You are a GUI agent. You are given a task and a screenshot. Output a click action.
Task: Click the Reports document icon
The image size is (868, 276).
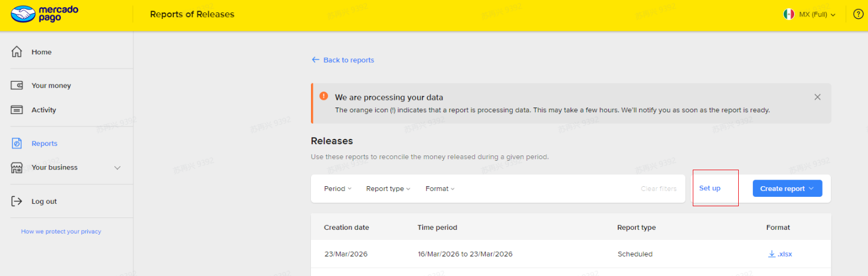pyautogui.click(x=17, y=144)
